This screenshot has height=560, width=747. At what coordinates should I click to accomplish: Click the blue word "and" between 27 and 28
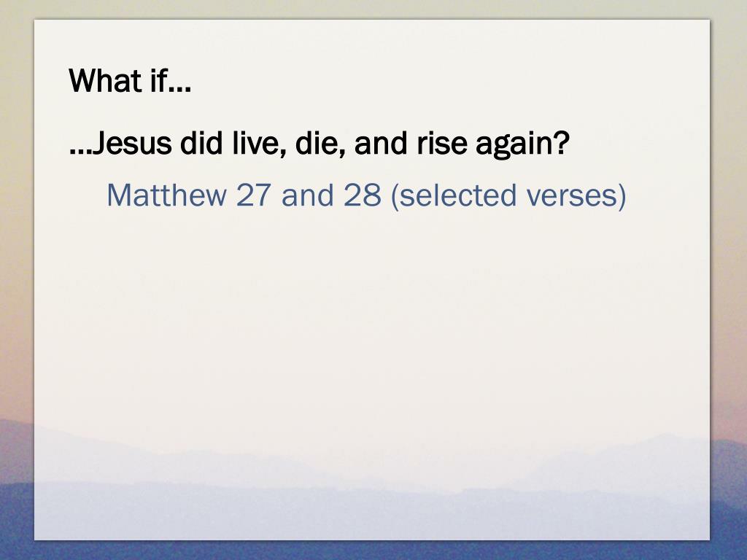(x=307, y=195)
